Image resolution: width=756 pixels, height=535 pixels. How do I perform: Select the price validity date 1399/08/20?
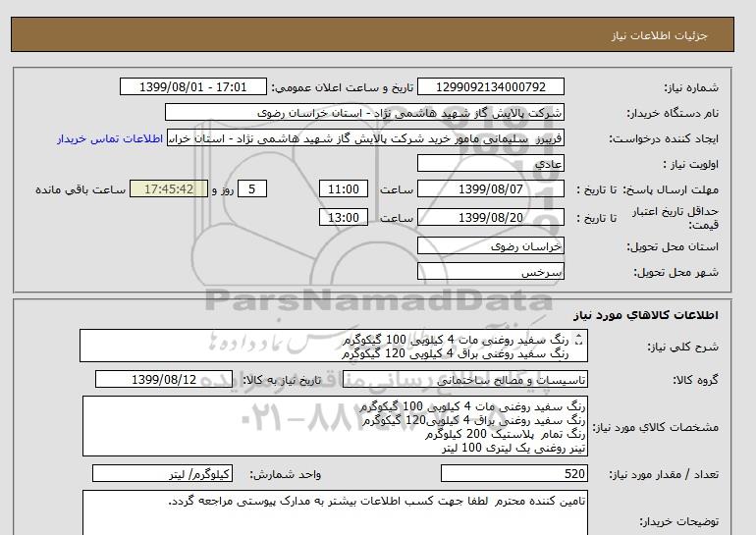(490, 217)
